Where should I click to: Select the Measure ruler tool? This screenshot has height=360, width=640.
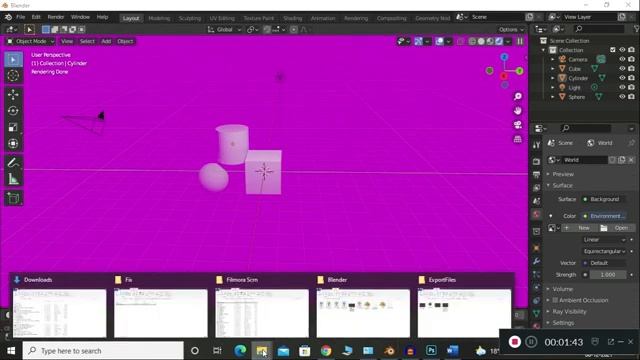[13, 179]
